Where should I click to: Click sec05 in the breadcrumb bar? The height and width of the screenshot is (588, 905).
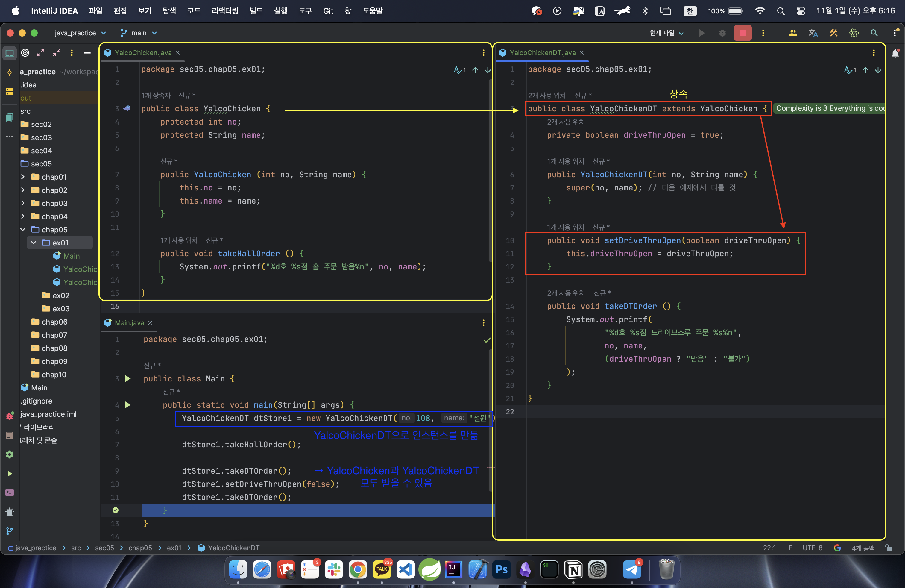coord(104,548)
